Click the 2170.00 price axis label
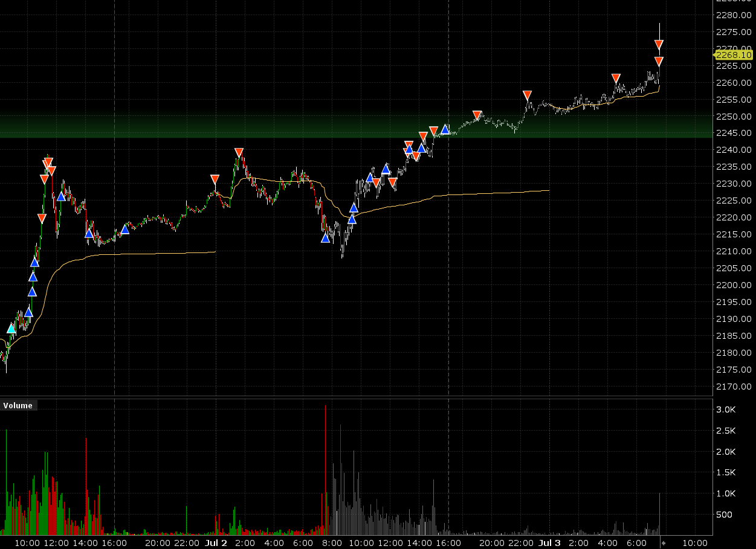Screen dimensions: 756x549 733,387
